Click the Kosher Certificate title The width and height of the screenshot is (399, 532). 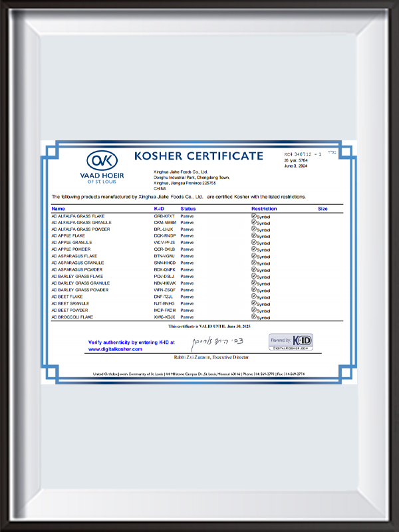pos(199,156)
